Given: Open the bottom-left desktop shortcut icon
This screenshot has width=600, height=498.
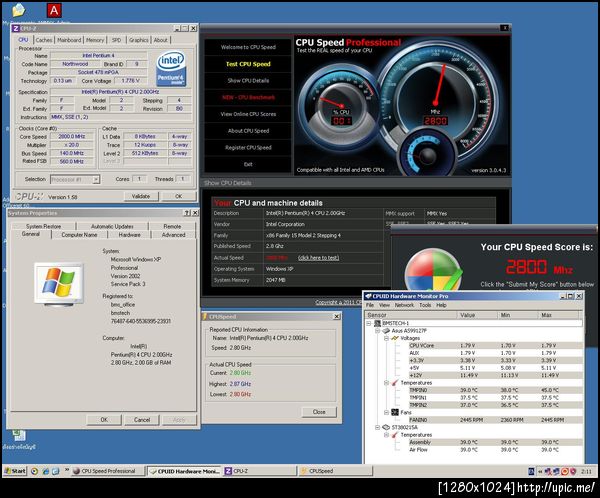Looking at the screenshot, I should 19,436.
